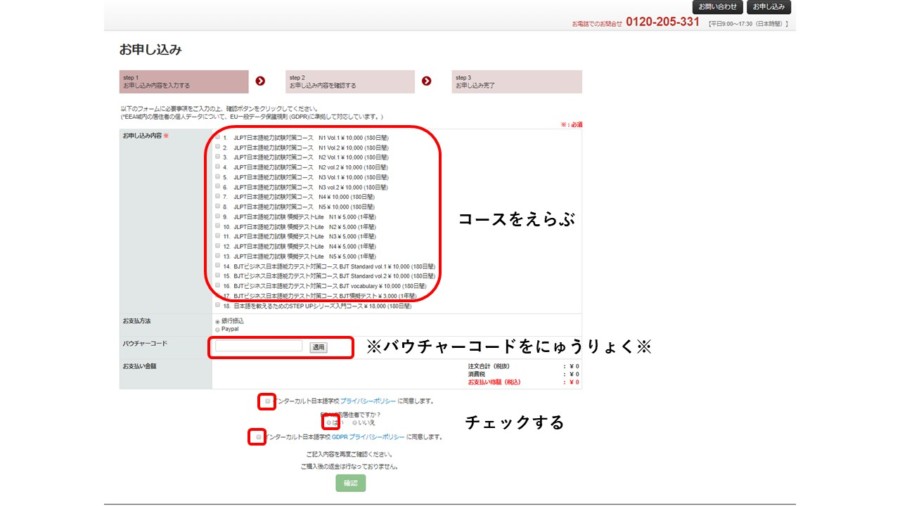This screenshot has width=900, height=506.
Task: Tick course 9 模擬テストLite N1 checkbox
Action: pos(218,216)
